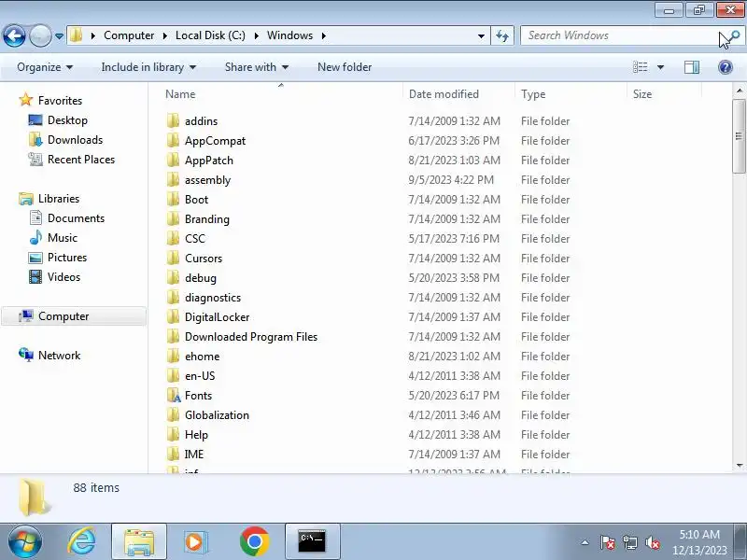Image resolution: width=747 pixels, height=560 pixels.
Task: Select the Help folder name
Action: pyautogui.click(x=196, y=434)
